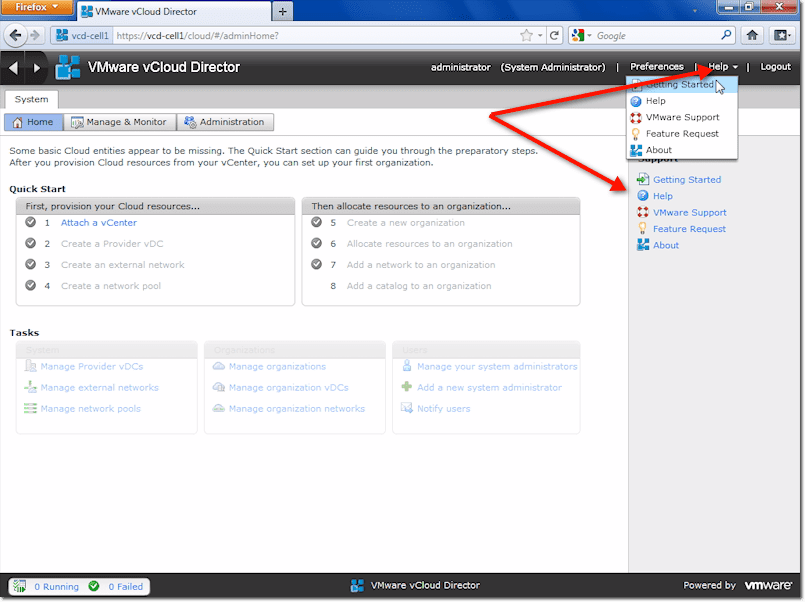Choose Getting Started from Help menu
The image size is (805, 602).
[x=680, y=85]
